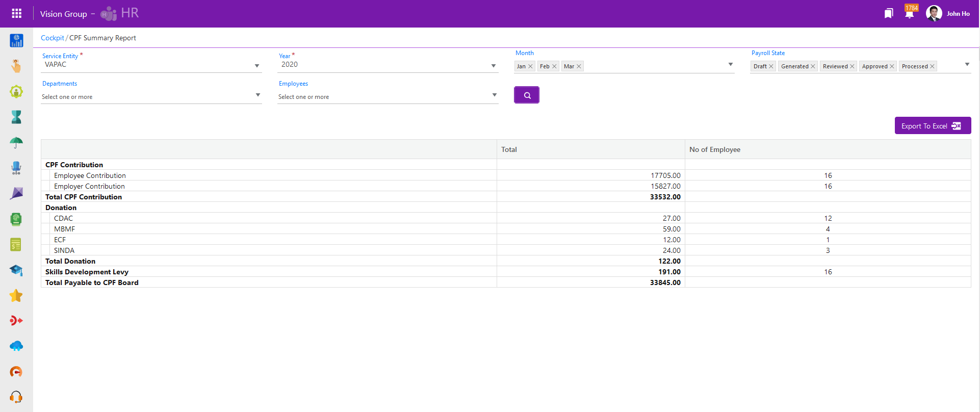Screen dimensions: 980x412
Task: Open notifications bell with 1784 badge
Action: click(909, 13)
